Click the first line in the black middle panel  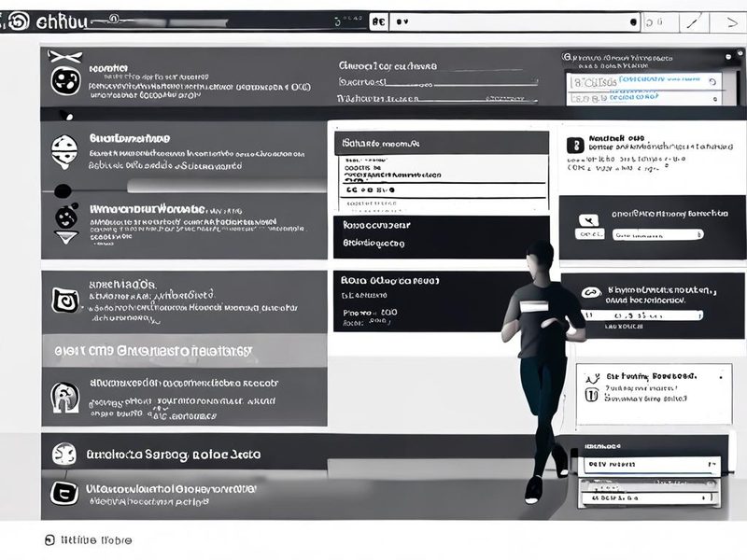tap(376, 225)
